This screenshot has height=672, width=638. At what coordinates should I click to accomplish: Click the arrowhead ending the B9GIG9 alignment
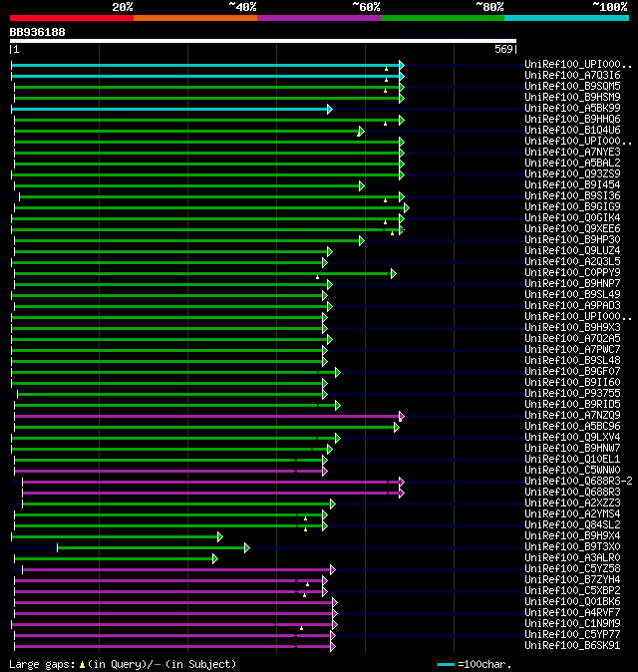[406, 207]
